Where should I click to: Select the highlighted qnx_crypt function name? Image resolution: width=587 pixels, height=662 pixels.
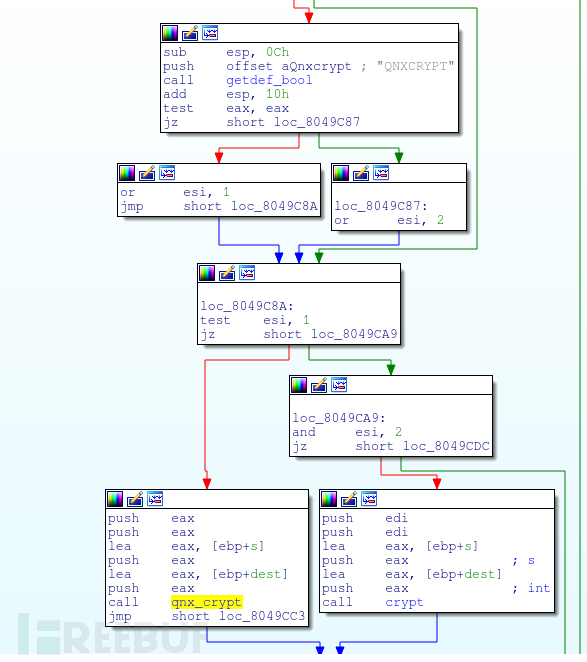pos(206,602)
